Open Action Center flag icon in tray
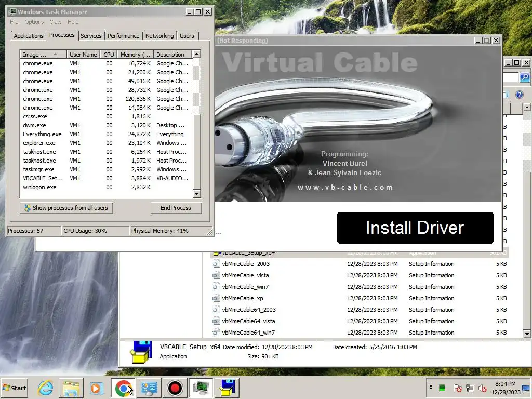Viewport: 532px width, 399px height. pyautogui.click(x=457, y=388)
